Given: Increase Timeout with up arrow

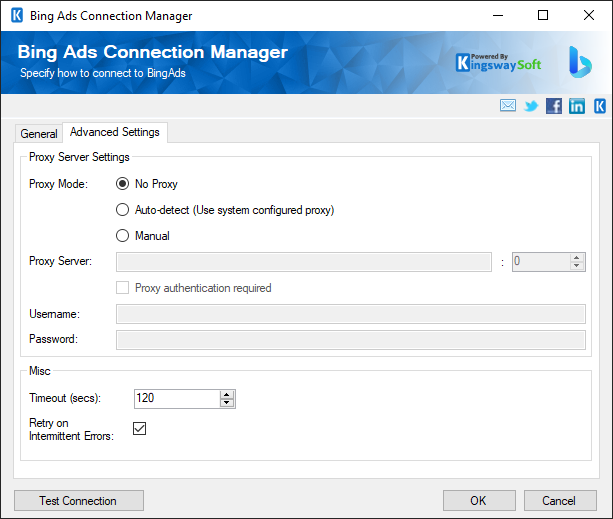Looking at the screenshot, I should tap(227, 394).
